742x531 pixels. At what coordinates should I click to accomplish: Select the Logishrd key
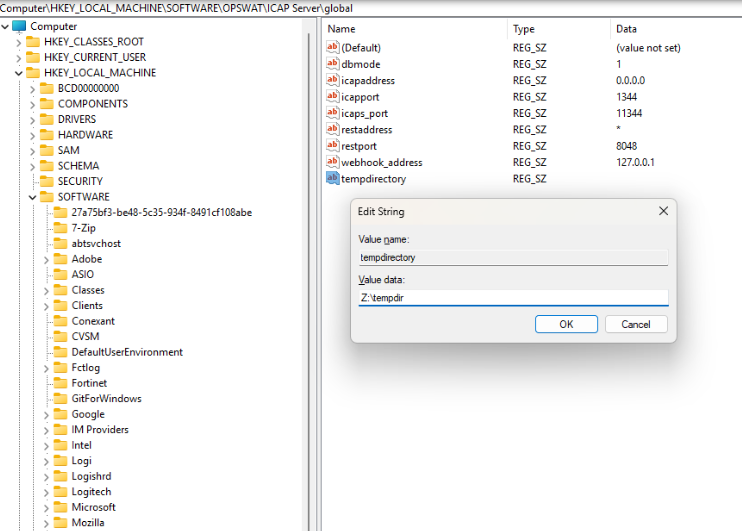(91, 476)
